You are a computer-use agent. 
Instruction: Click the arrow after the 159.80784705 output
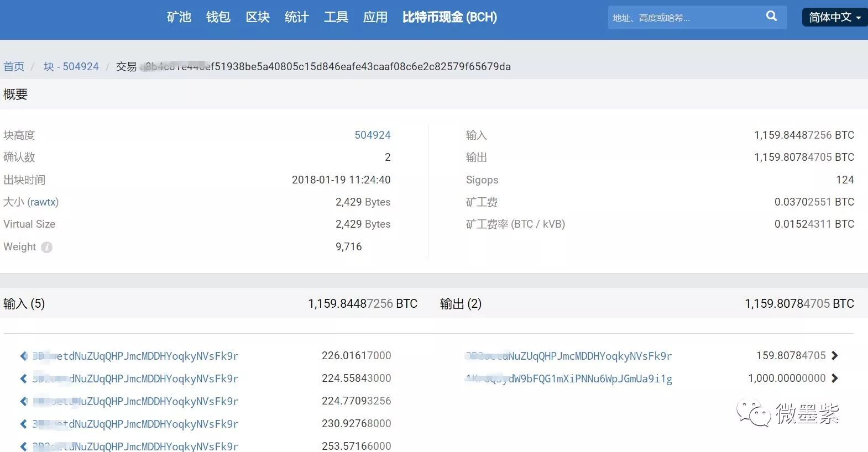click(835, 355)
